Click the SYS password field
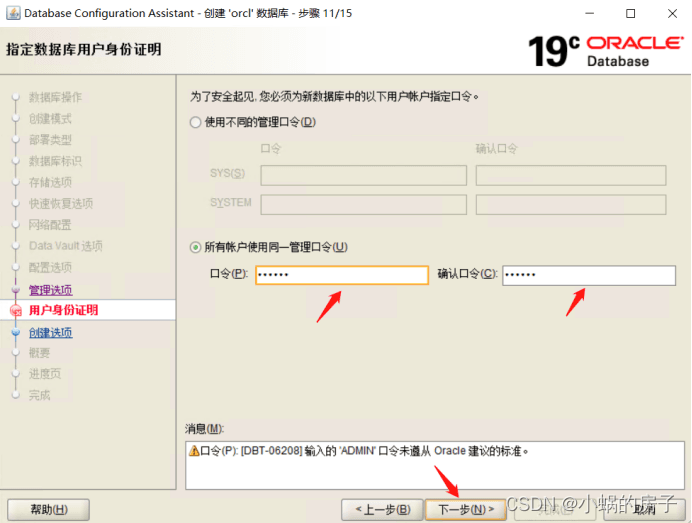 point(364,175)
